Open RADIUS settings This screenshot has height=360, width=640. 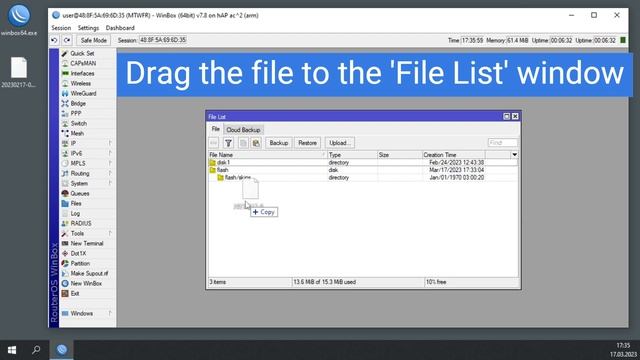(81, 223)
